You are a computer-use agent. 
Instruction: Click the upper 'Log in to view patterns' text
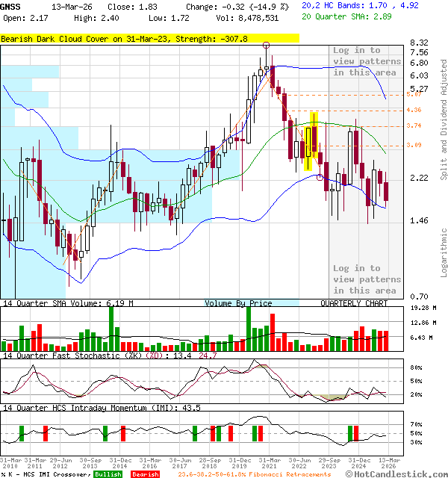pyautogui.click(x=367, y=61)
